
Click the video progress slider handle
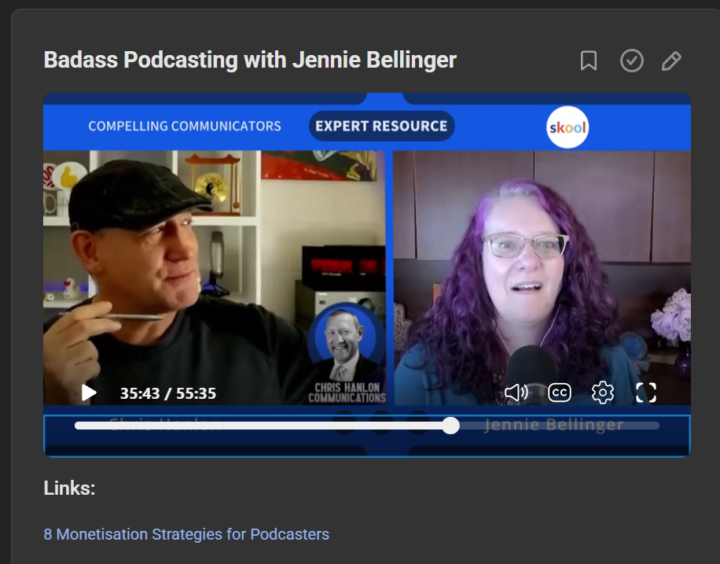(x=451, y=426)
